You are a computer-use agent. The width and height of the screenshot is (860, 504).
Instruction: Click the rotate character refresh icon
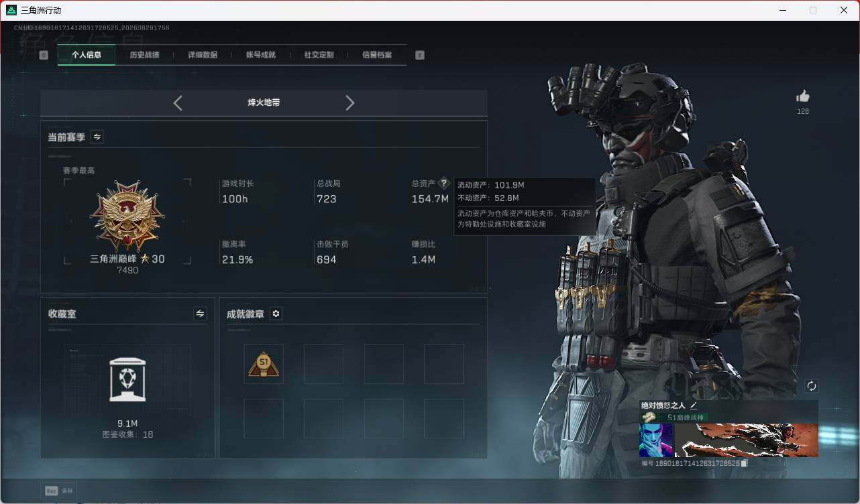point(812,386)
